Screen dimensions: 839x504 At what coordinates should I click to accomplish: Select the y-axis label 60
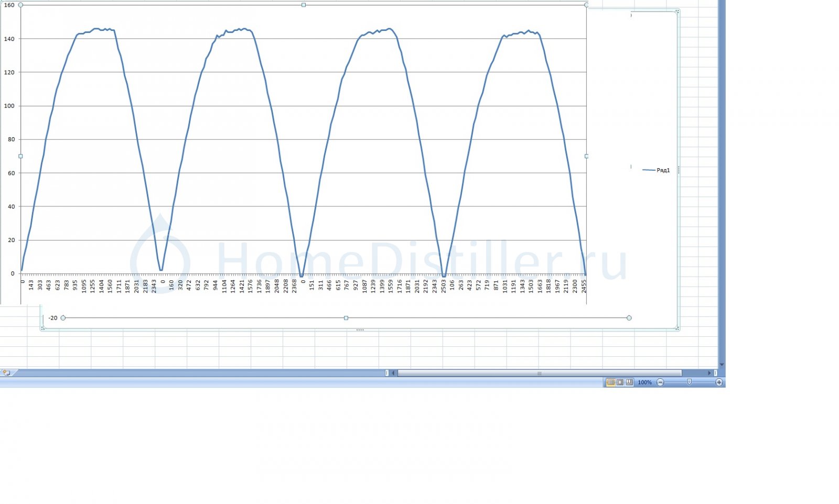(x=11, y=173)
